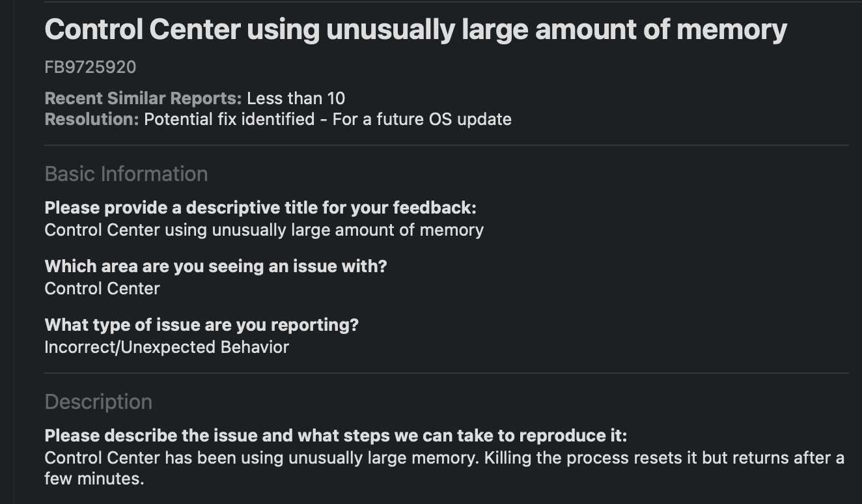Click the 'Less than 10' reports value
The width and height of the screenshot is (862, 504).
coord(296,99)
